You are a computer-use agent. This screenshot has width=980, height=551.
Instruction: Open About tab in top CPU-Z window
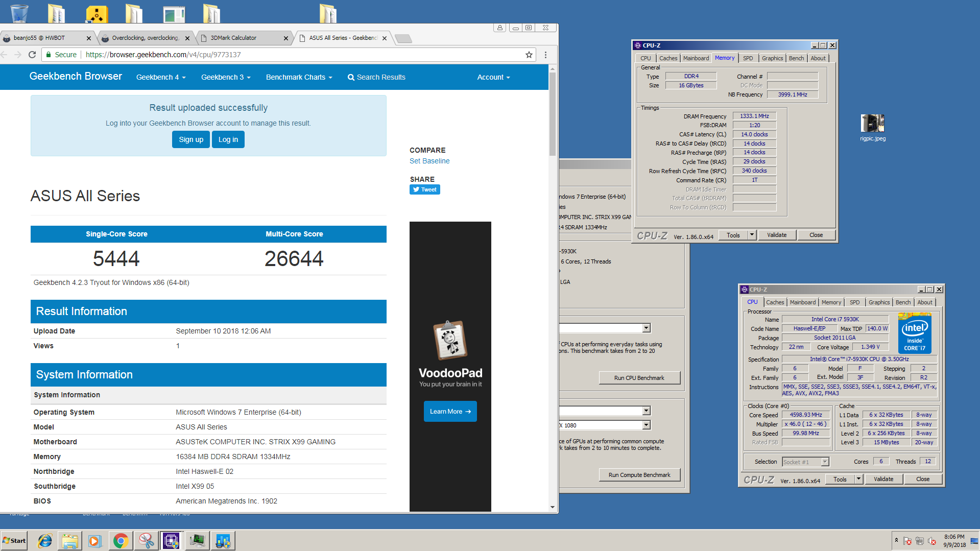[818, 58]
